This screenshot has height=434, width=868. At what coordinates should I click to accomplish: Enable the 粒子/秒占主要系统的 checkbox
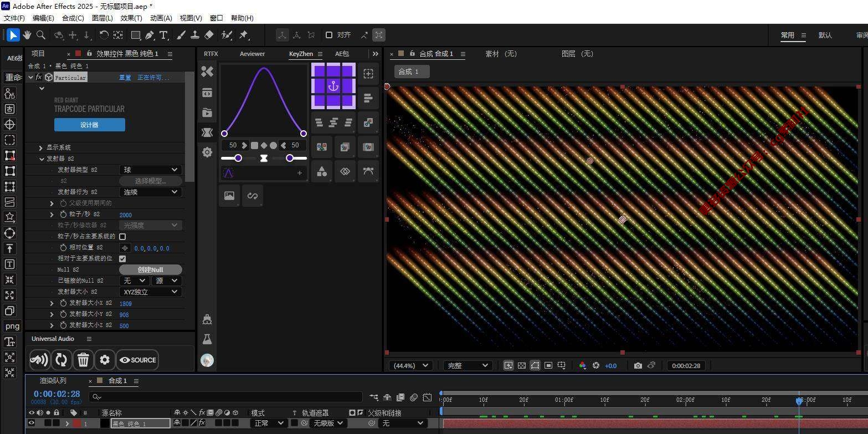(122, 236)
